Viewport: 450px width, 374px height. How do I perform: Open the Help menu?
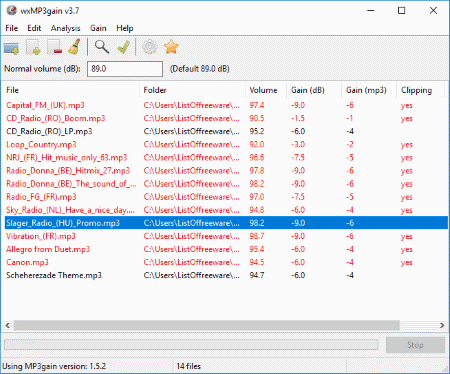tap(125, 28)
